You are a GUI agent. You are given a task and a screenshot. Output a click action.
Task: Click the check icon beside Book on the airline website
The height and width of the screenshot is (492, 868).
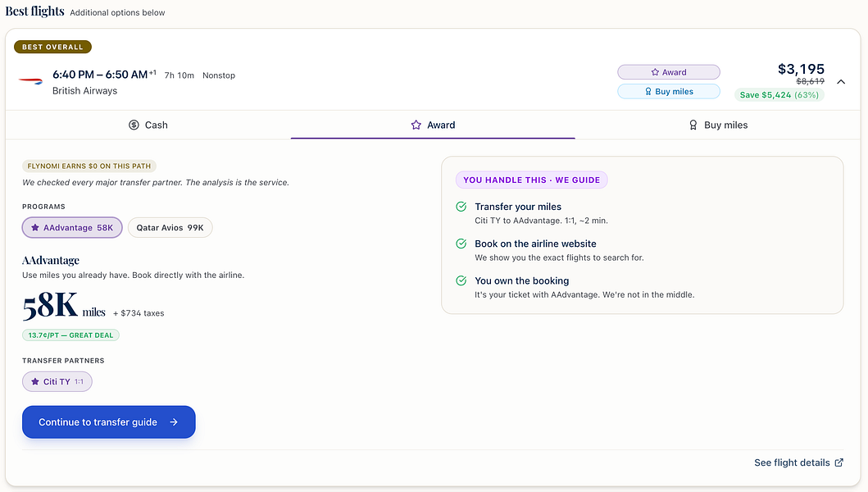coord(461,244)
